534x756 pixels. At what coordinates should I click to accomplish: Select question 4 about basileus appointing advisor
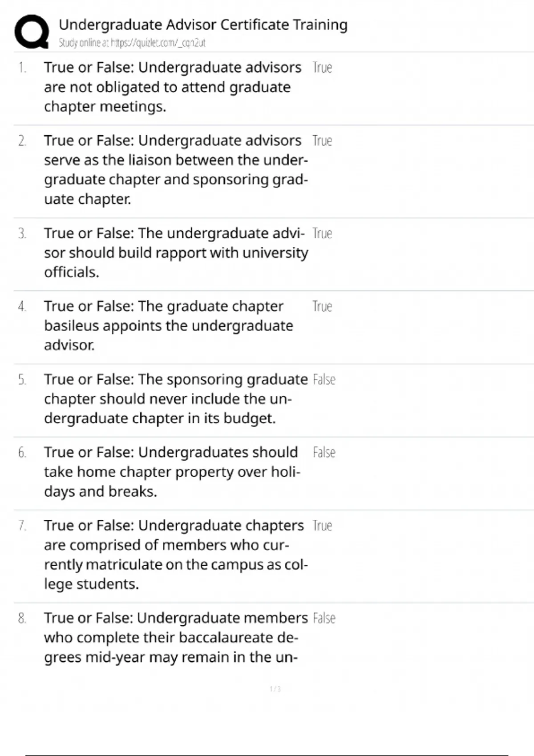tap(168, 326)
